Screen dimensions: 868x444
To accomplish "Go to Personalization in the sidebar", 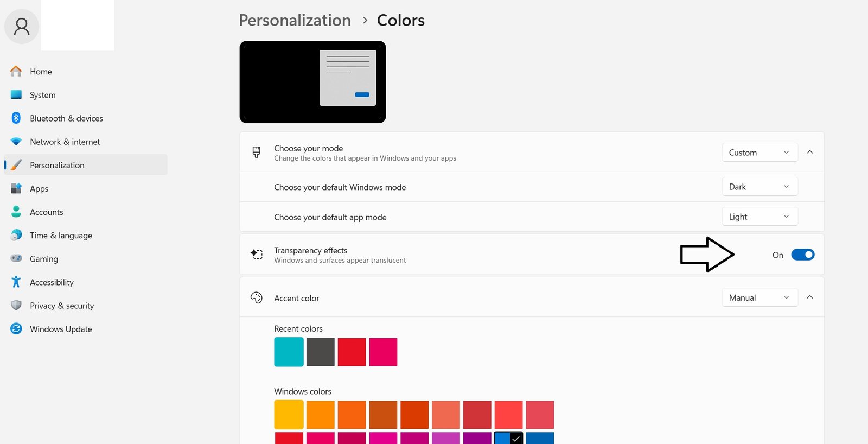I will pos(86,165).
